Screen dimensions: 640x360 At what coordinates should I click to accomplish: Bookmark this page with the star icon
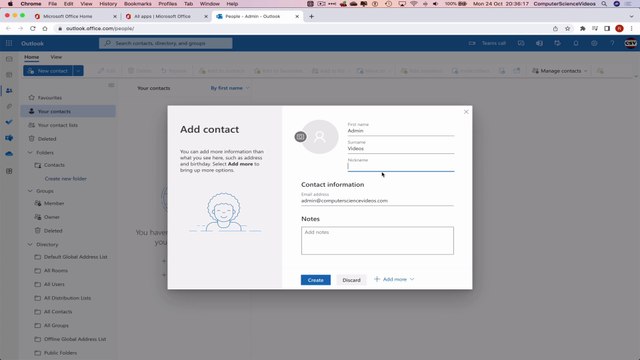point(567,29)
